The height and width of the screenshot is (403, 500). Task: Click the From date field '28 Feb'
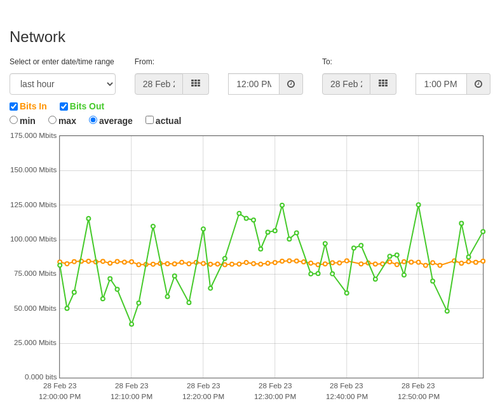159,84
